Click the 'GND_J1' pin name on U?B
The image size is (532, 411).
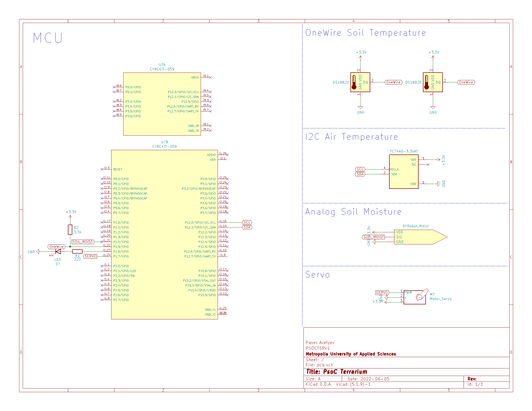210,310
